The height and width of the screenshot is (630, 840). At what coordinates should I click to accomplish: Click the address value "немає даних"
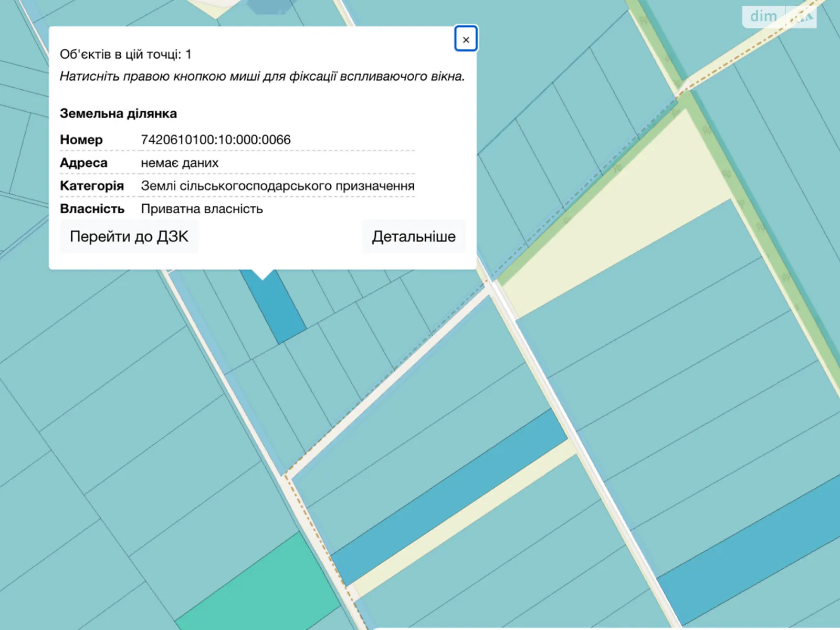(x=180, y=163)
